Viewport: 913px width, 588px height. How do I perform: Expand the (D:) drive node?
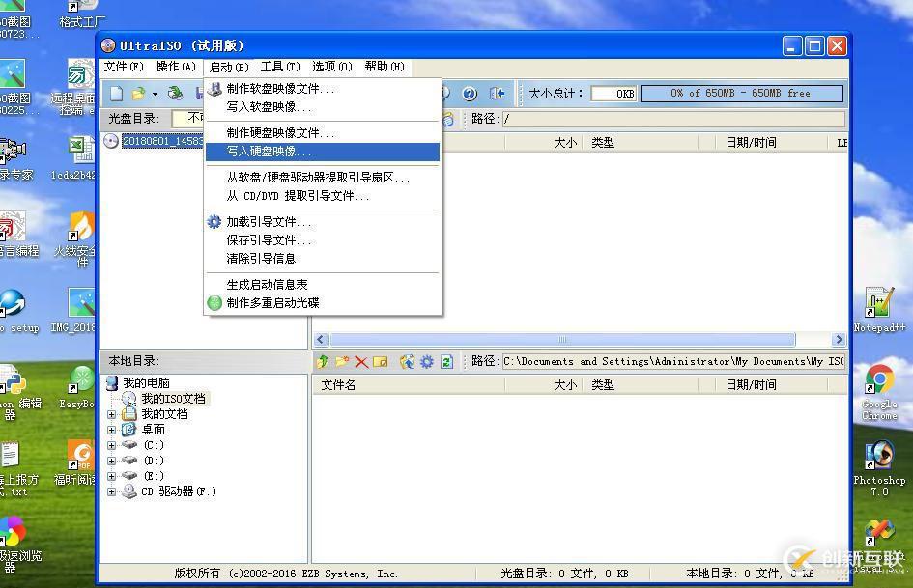(x=111, y=462)
